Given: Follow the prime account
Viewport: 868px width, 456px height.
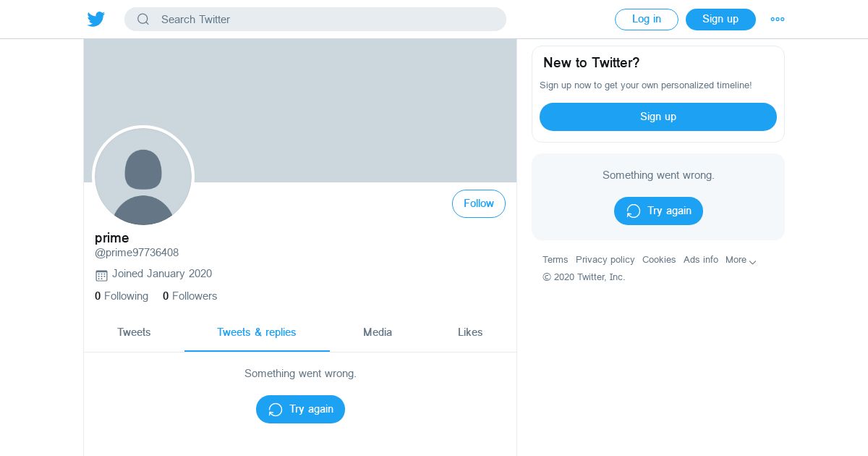Looking at the screenshot, I should pos(479,204).
